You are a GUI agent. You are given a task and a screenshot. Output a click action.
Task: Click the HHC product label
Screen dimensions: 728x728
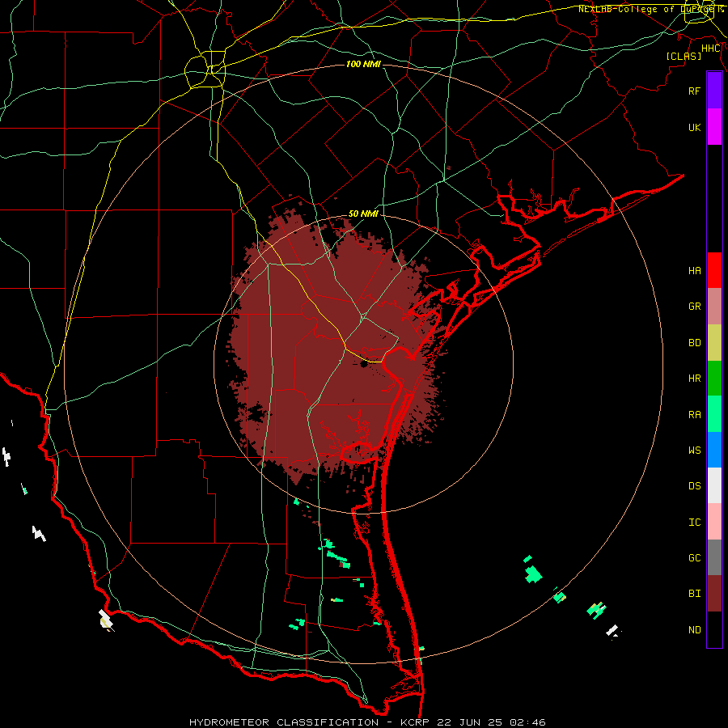711,49
